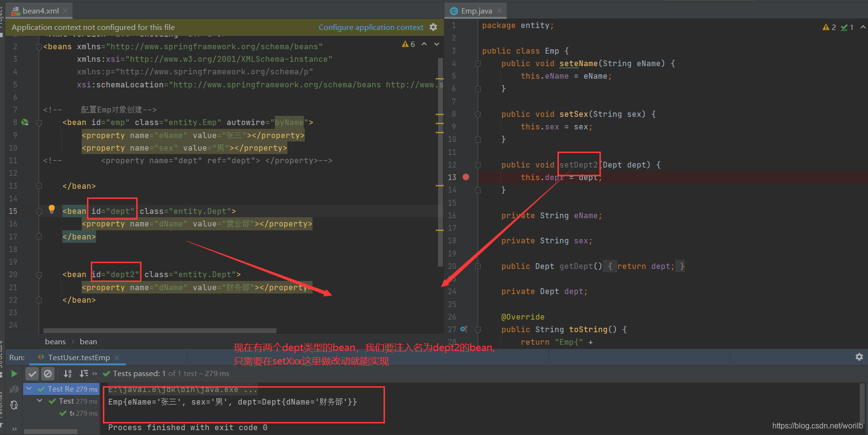Fold emp bean element at line 8
868x435 pixels.
[39, 123]
